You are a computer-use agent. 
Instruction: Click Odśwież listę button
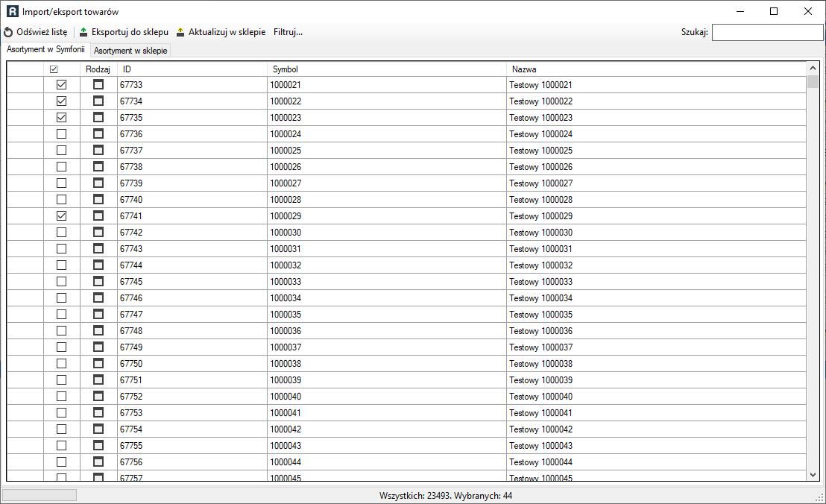click(36, 32)
